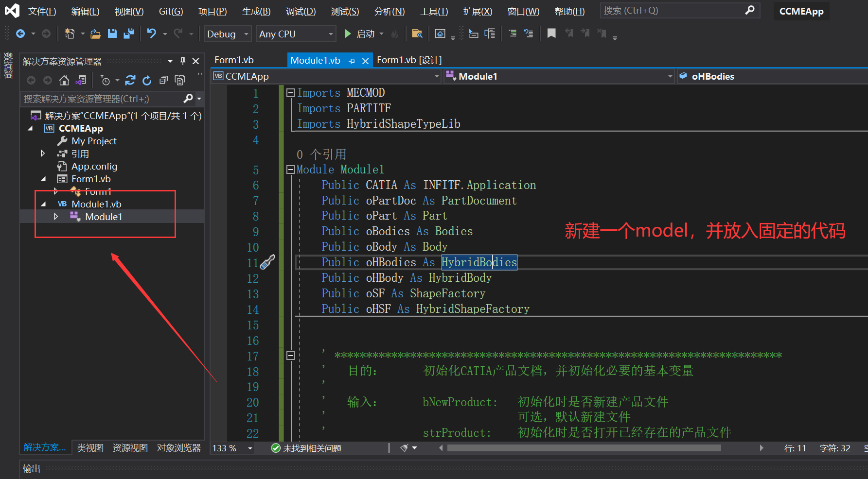The width and height of the screenshot is (868, 479).
Task: Collapse all in Solution Explorer
Action: pos(164,80)
